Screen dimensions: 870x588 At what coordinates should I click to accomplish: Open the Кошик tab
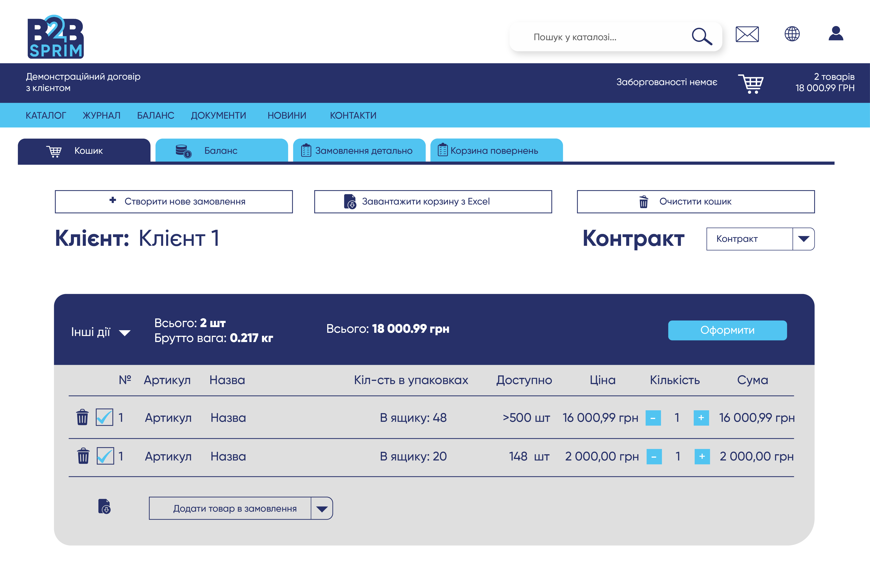point(84,151)
